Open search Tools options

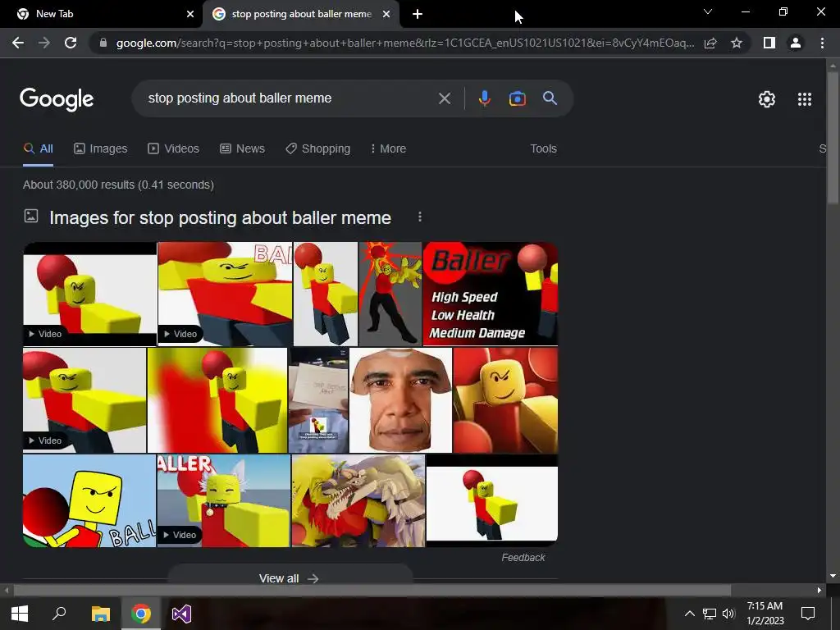pyautogui.click(x=543, y=149)
